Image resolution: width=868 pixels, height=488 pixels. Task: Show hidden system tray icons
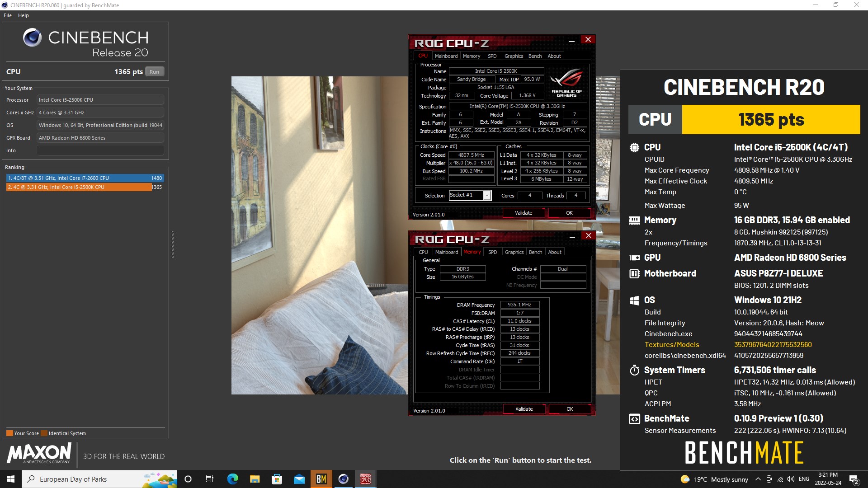point(758,479)
